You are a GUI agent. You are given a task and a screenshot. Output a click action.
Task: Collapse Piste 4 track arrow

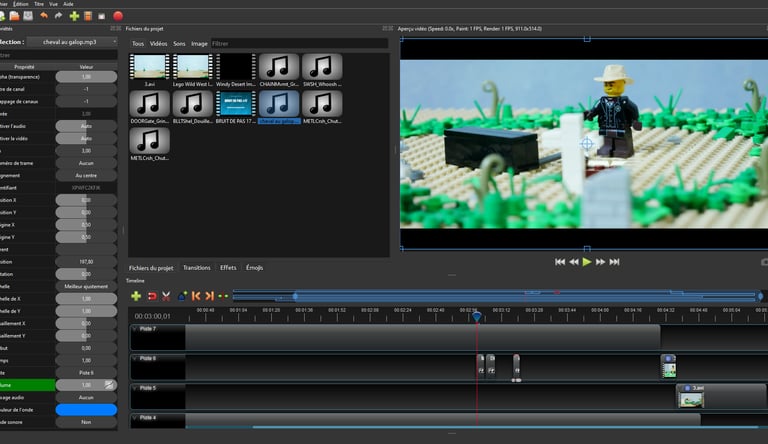click(134, 418)
